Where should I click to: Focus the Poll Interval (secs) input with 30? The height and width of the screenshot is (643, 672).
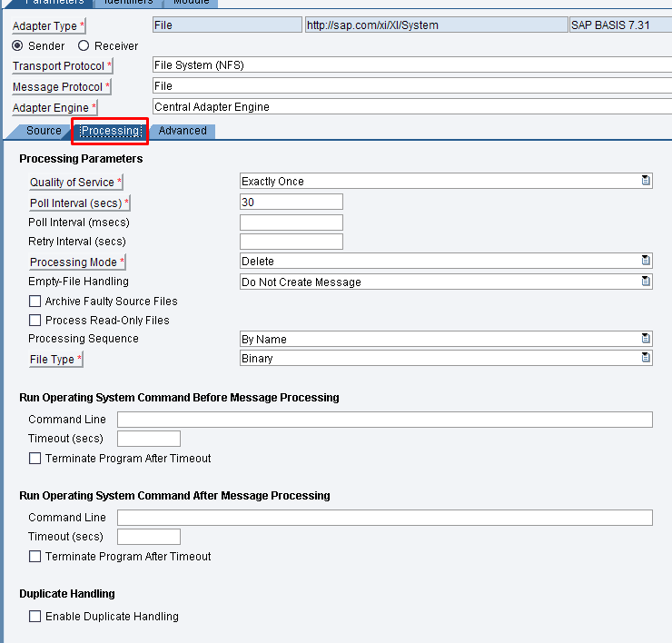pos(292,202)
